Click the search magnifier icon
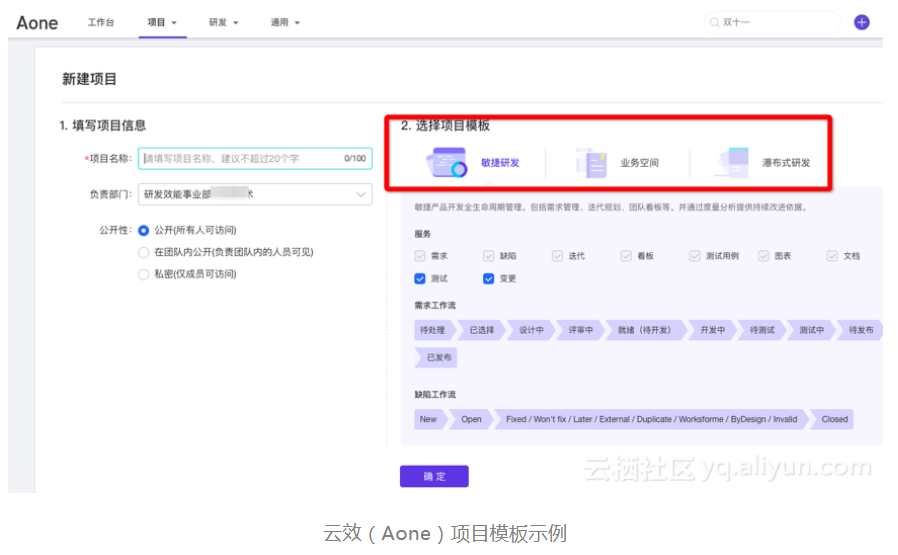Screen dimensions: 898x555 click(714, 22)
